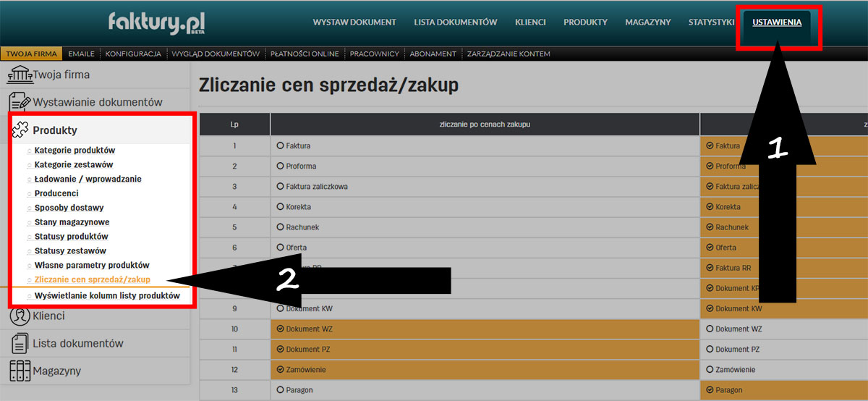868x401 pixels.
Task: Click the Produkty puzzle piece icon
Action: coord(20,130)
